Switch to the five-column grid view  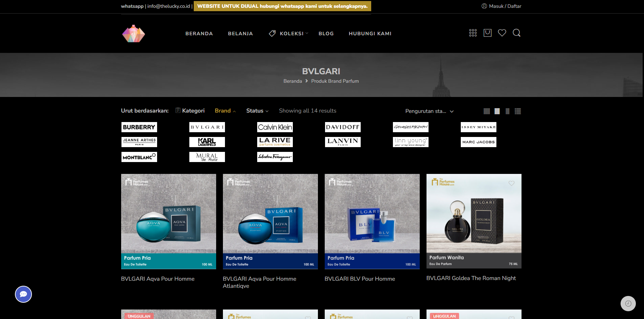click(487, 111)
